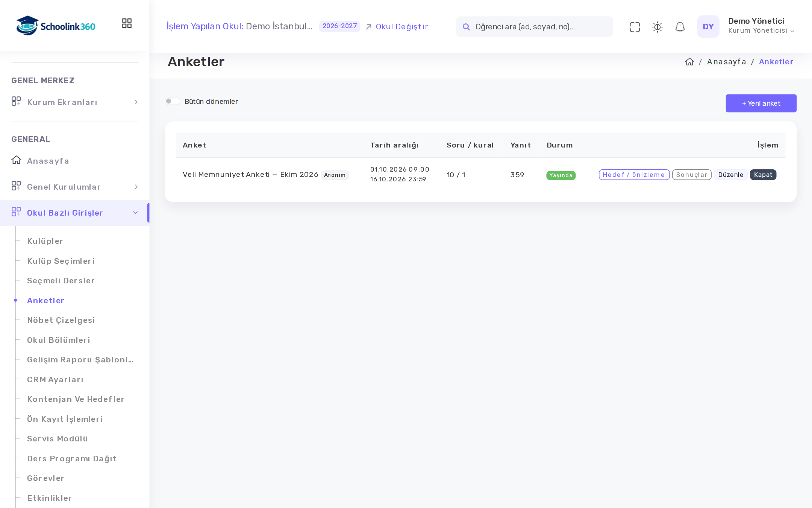Click the 2026-2027 term badge
This screenshot has height=508, width=812.
[339, 26]
